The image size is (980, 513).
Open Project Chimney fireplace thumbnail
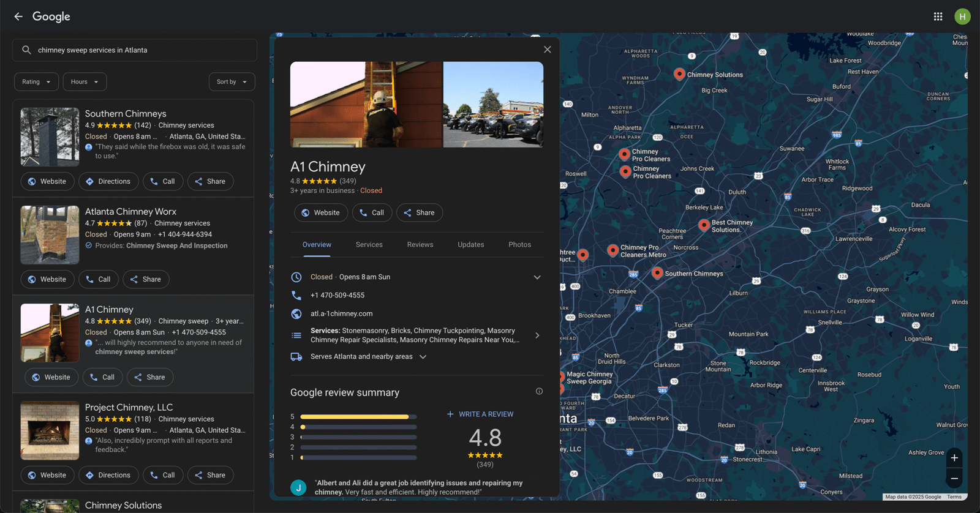[50, 431]
